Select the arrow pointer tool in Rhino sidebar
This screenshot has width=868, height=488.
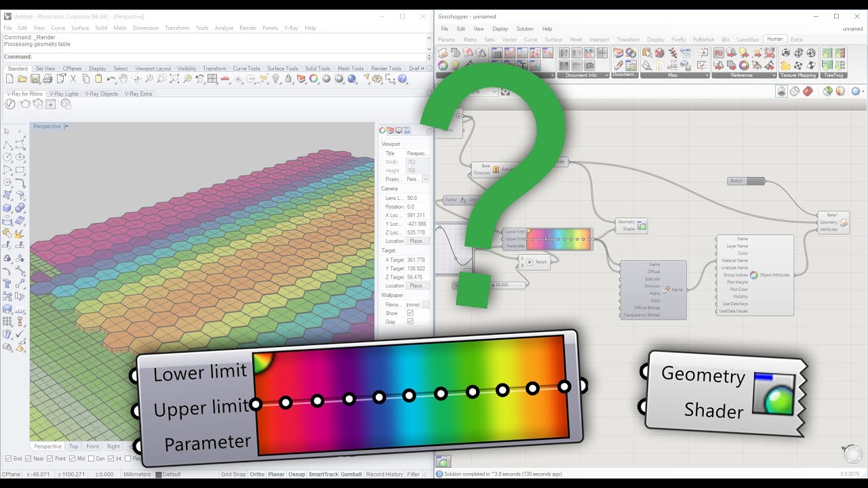[7, 131]
